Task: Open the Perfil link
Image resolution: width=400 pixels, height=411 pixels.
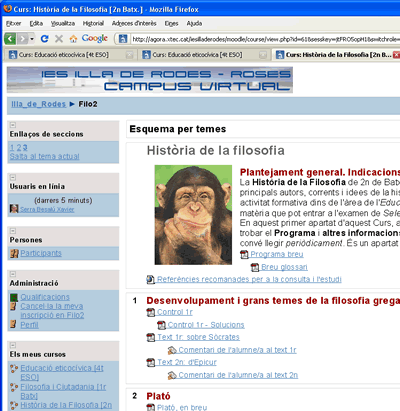Action: tap(29, 325)
